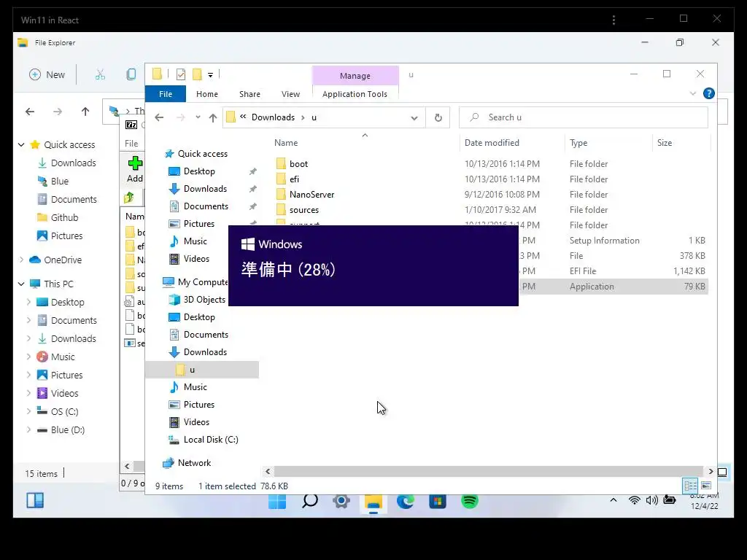Expand the OneDrive node

click(x=21, y=260)
